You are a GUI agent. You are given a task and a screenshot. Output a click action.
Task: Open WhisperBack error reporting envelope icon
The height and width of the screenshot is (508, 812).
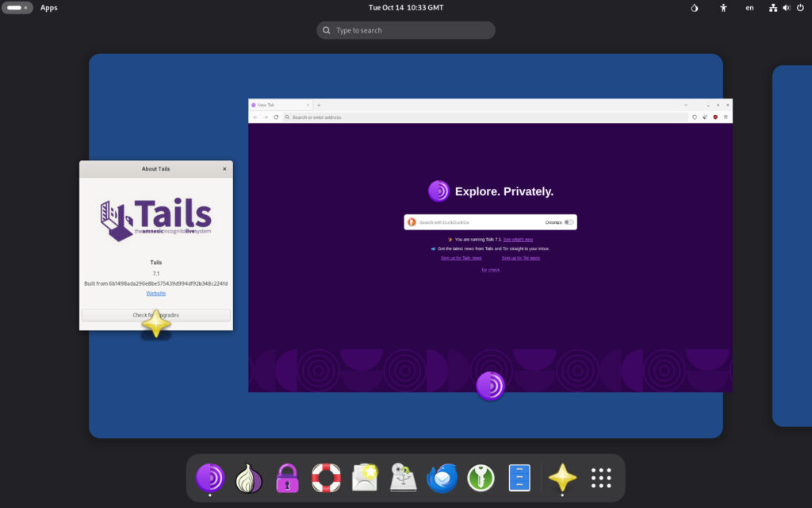click(365, 477)
